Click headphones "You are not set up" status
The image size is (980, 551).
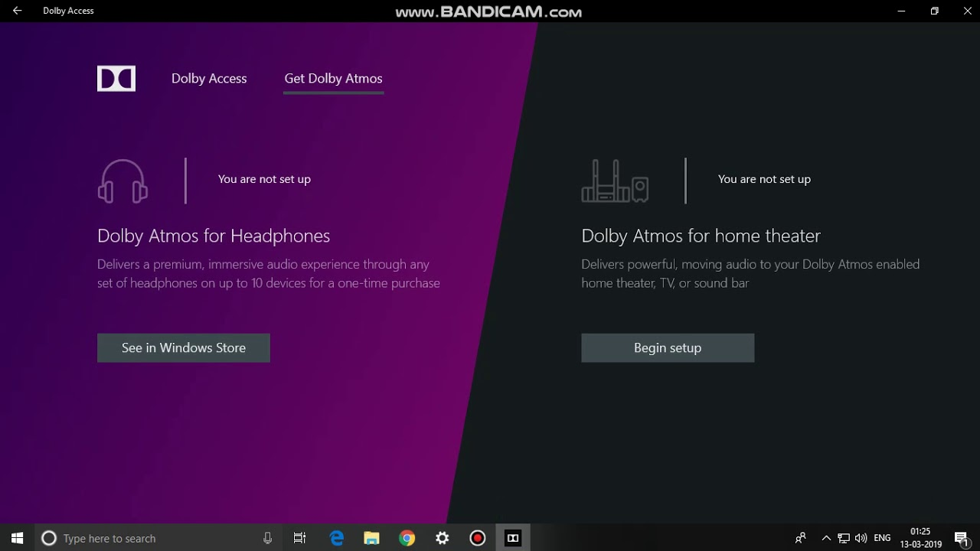point(264,179)
